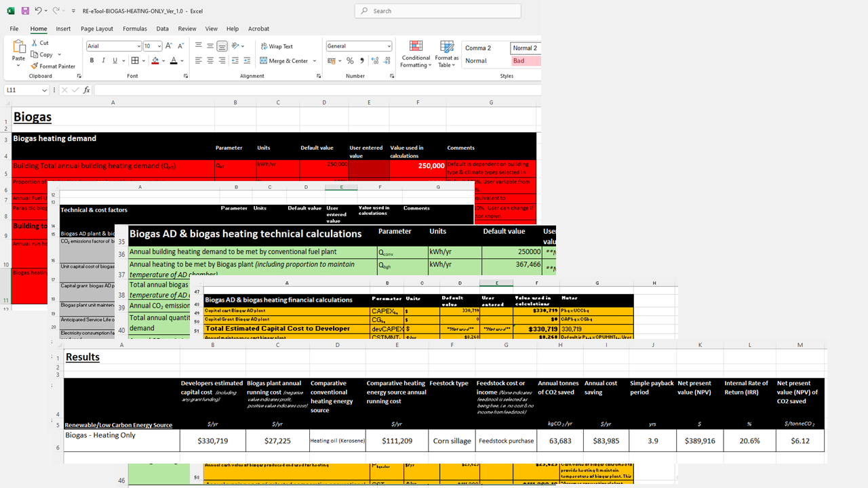Click the Undo arrow icon
This screenshot has width=868, height=488.
point(39,11)
